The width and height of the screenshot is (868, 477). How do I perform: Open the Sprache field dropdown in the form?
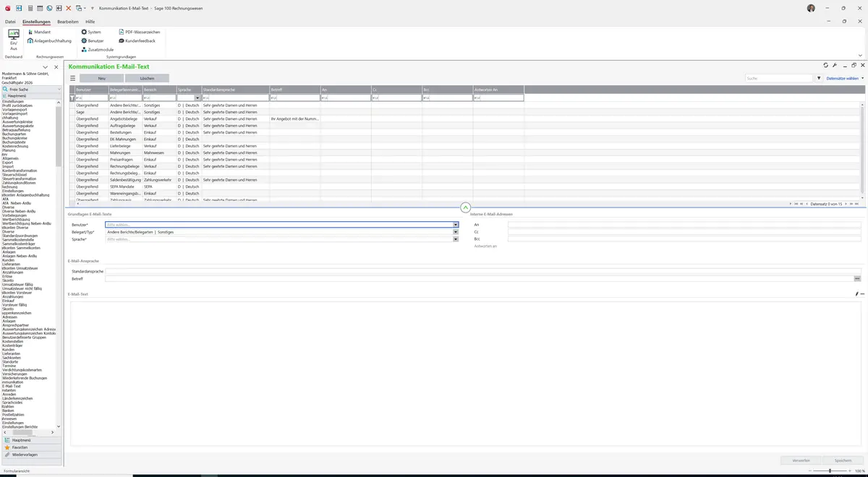(456, 239)
